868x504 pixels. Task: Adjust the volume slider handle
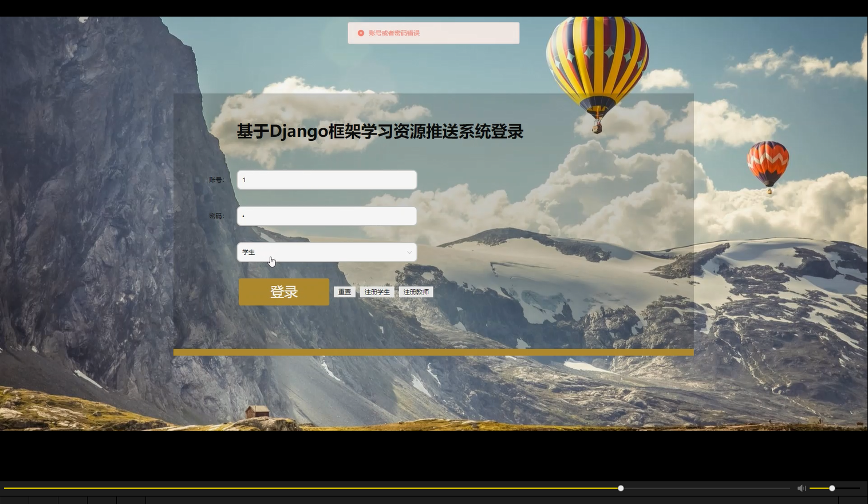[x=831, y=488]
